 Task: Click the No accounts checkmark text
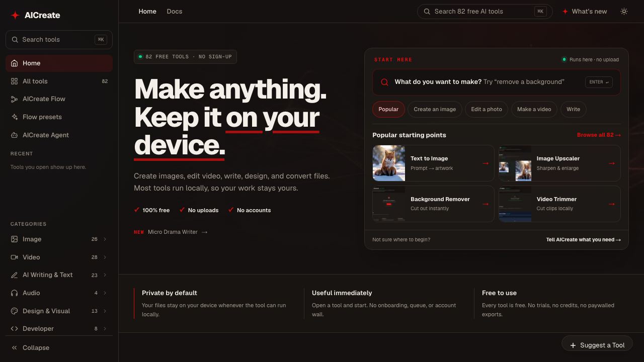click(x=250, y=210)
